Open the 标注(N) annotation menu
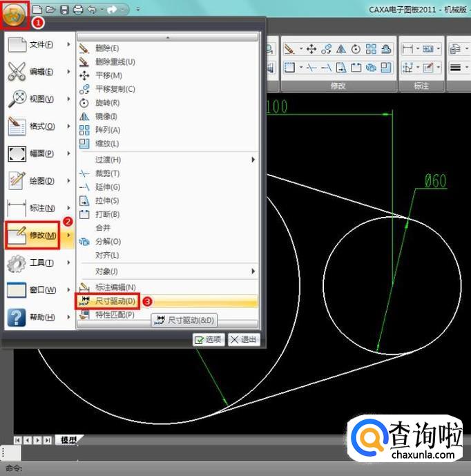 [39, 208]
